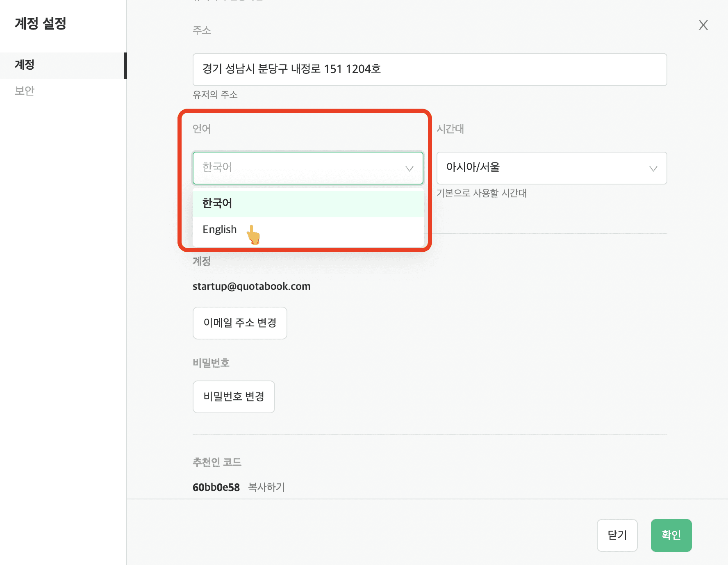Select the referral code 60bb0e58 text

[216, 488]
